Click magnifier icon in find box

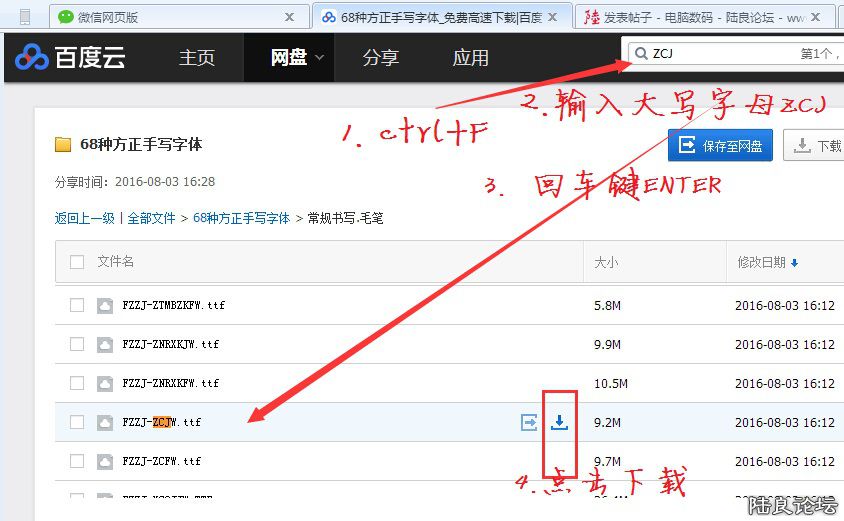click(638, 54)
